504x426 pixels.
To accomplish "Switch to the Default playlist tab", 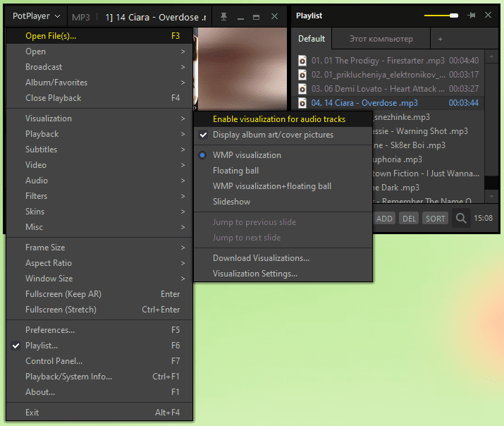I will [x=312, y=39].
